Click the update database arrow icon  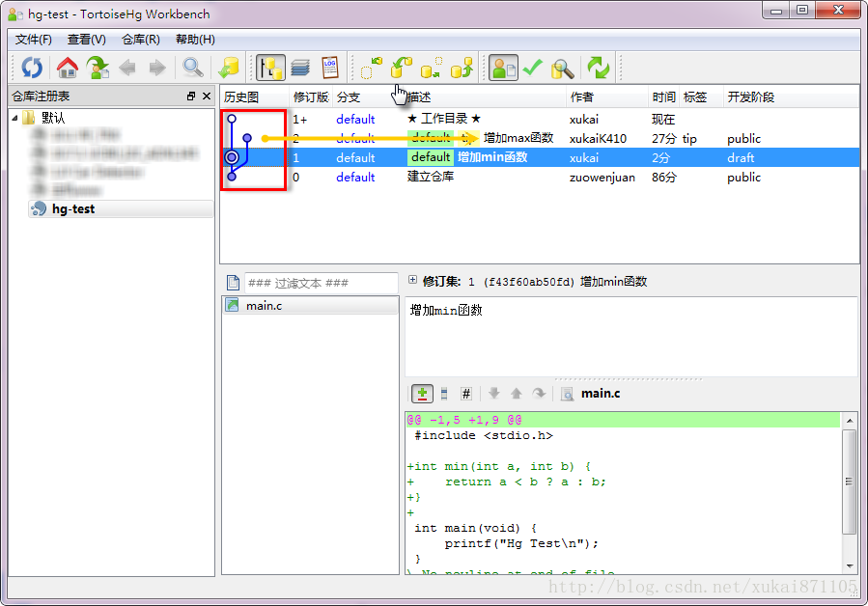(228, 68)
